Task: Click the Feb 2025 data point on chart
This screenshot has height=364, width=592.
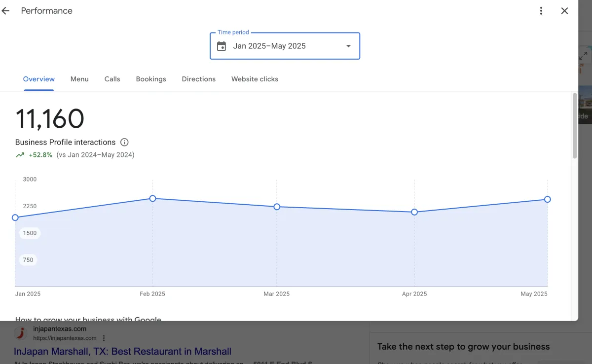Action: 152,198
